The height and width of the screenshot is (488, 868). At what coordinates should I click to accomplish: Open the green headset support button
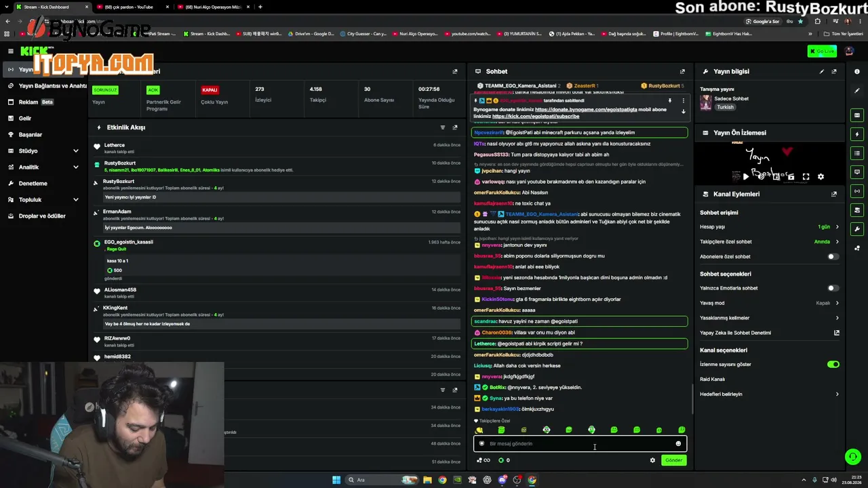[x=852, y=457]
